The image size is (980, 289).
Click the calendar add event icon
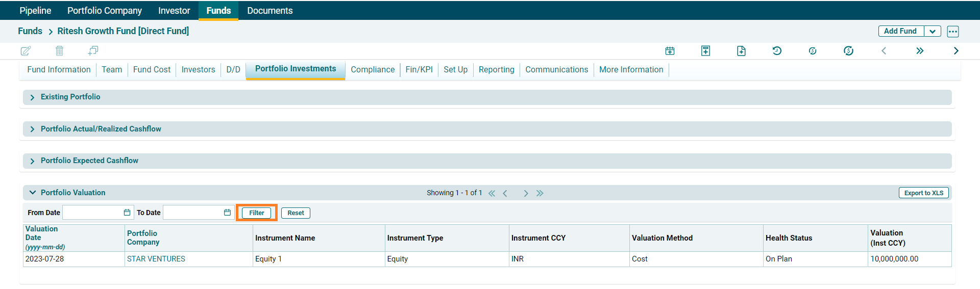tap(670, 50)
